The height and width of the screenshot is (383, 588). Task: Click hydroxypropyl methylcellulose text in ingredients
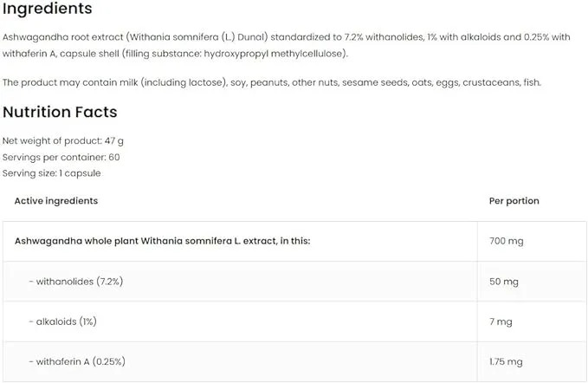(x=275, y=54)
